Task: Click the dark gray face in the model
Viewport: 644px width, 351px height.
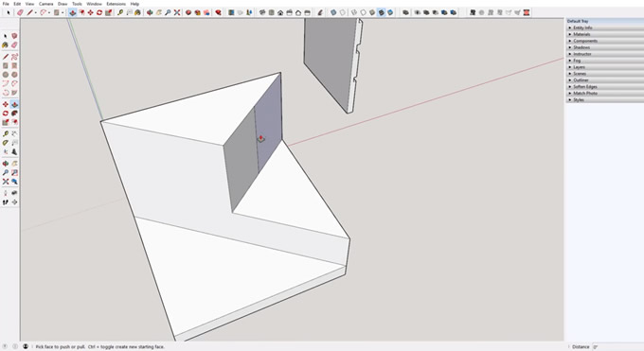Action: pyautogui.click(x=242, y=160)
